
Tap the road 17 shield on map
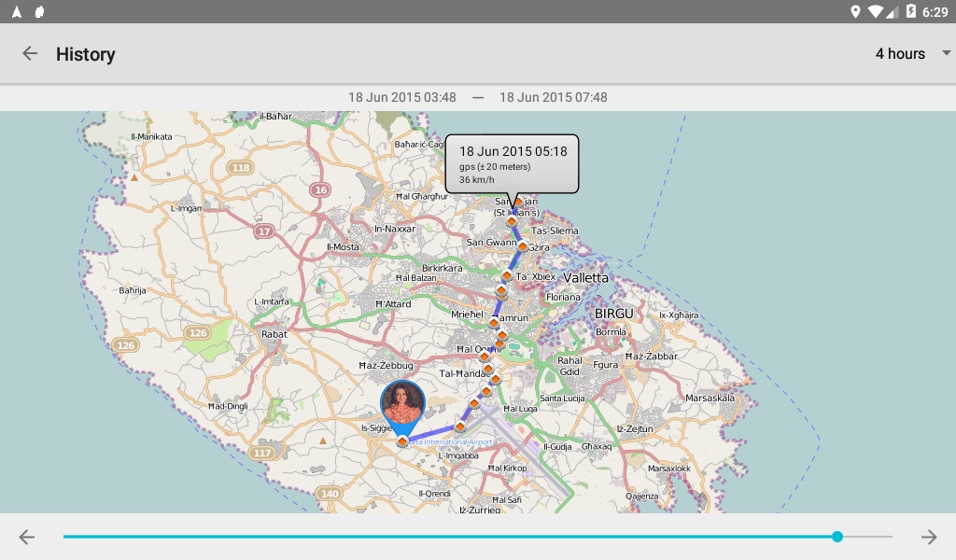tap(264, 231)
